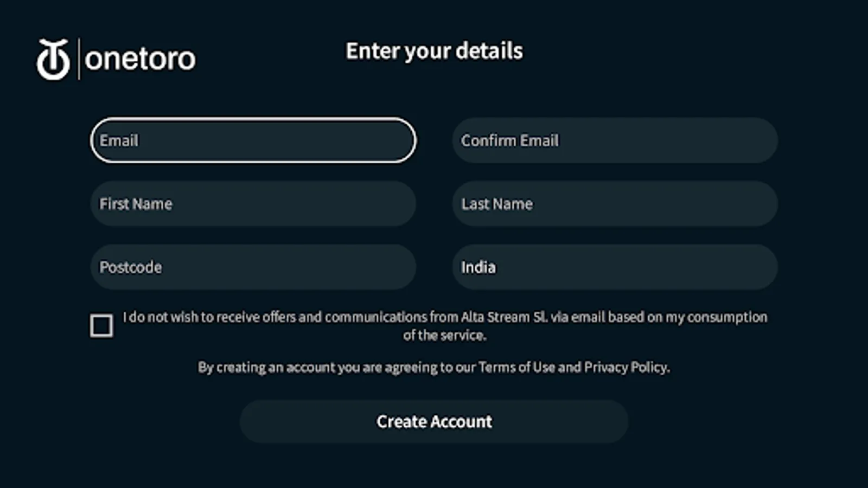The width and height of the screenshot is (868, 488).
Task: Focus the Last Name field
Action: click(615, 204)
